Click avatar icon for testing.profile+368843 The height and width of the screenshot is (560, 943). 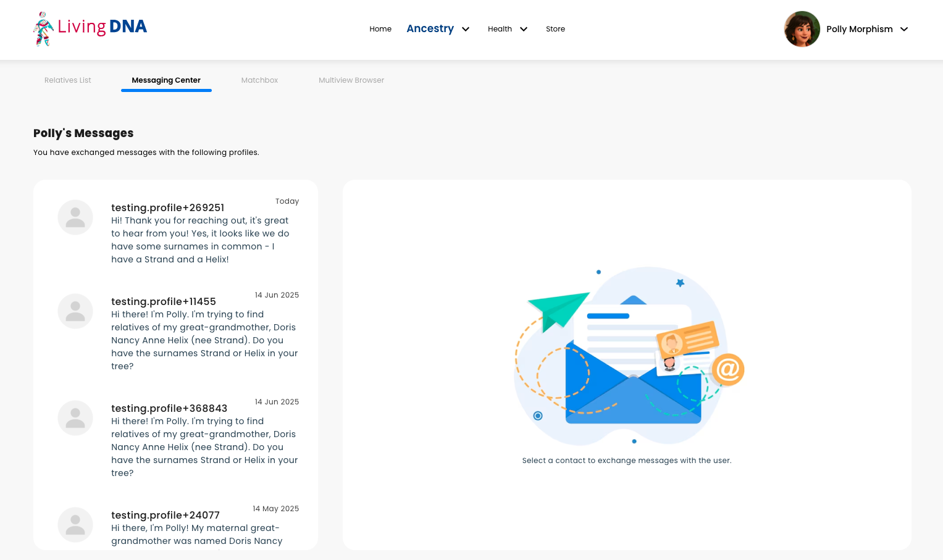75,418
